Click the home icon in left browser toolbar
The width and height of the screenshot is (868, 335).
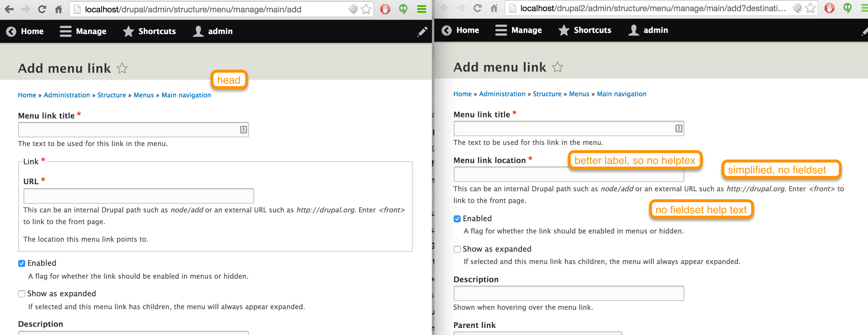tap(59, 9)
